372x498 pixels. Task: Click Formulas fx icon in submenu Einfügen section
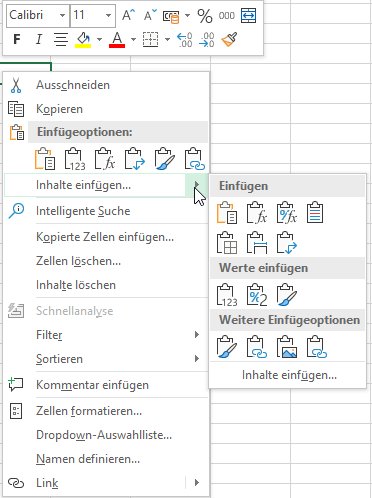click(x=257, y=212)
